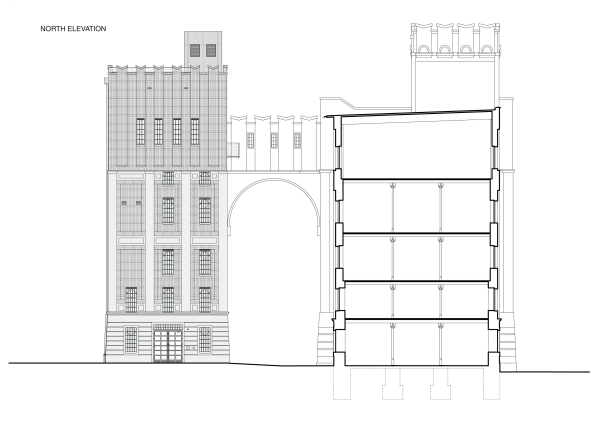Image resolution: width=600 pixels, height=424 pixels.
Task: Click the small box on bridge left wall
Action: coord(233,149)
